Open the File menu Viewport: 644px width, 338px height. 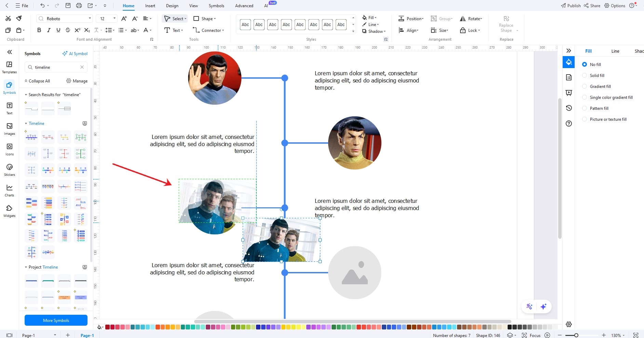(22, 5)
